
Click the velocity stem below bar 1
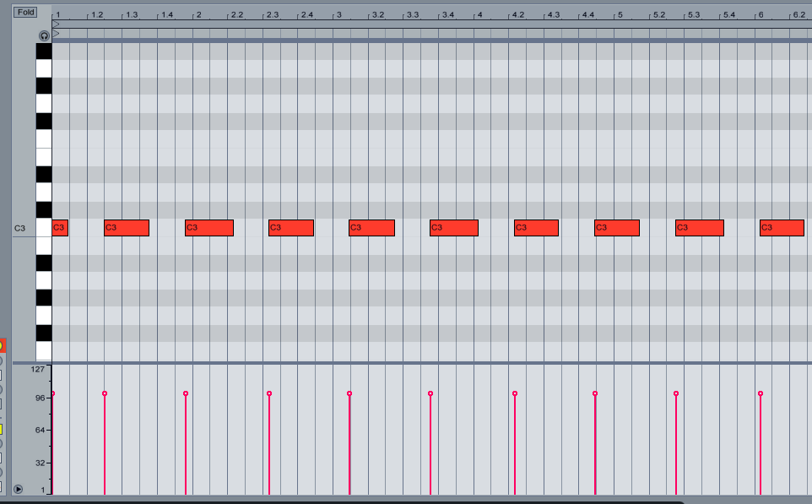52,439
